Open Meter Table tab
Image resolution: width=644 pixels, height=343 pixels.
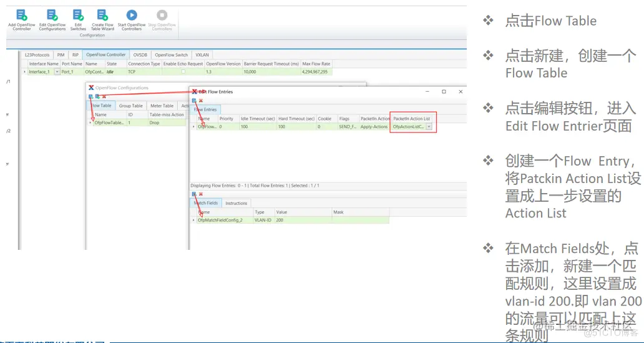[x=162, y=106]
